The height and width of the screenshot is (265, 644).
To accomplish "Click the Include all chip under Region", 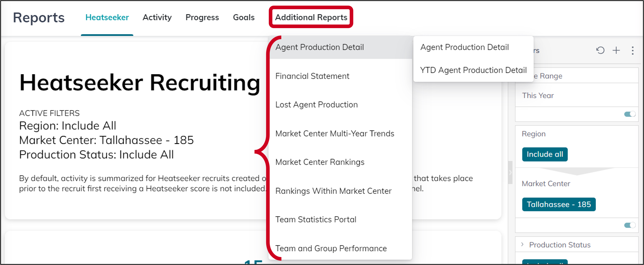I will (545, 154).
